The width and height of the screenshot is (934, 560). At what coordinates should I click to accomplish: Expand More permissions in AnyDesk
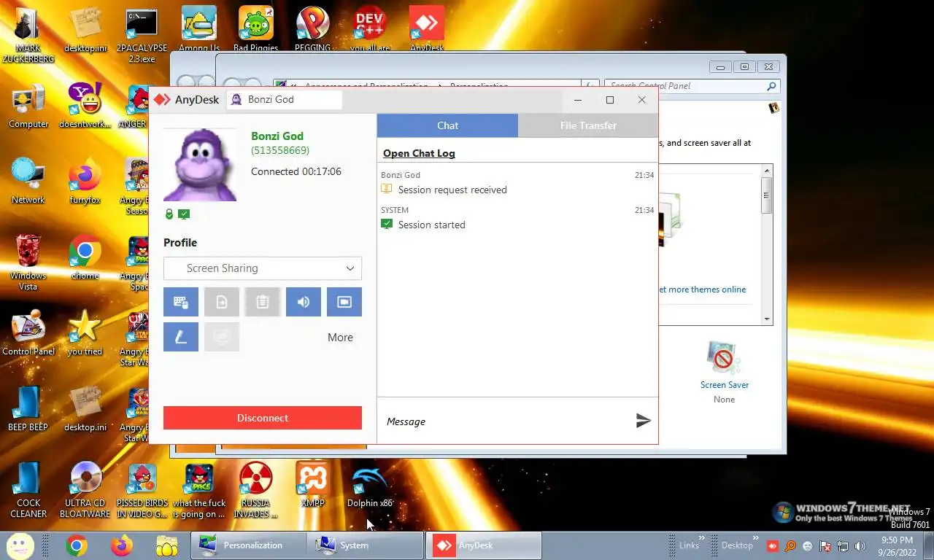(340, 338)
